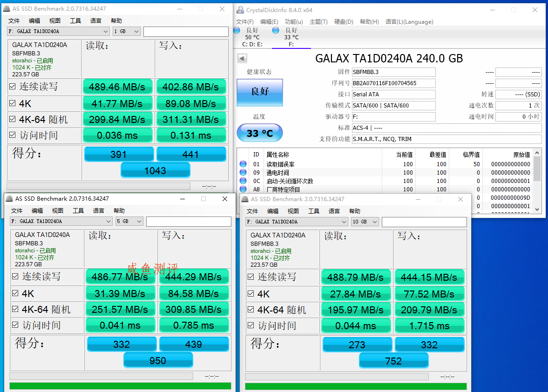Click the AS SSD icon in the 10 GB window title bar

tap(244, 199)
